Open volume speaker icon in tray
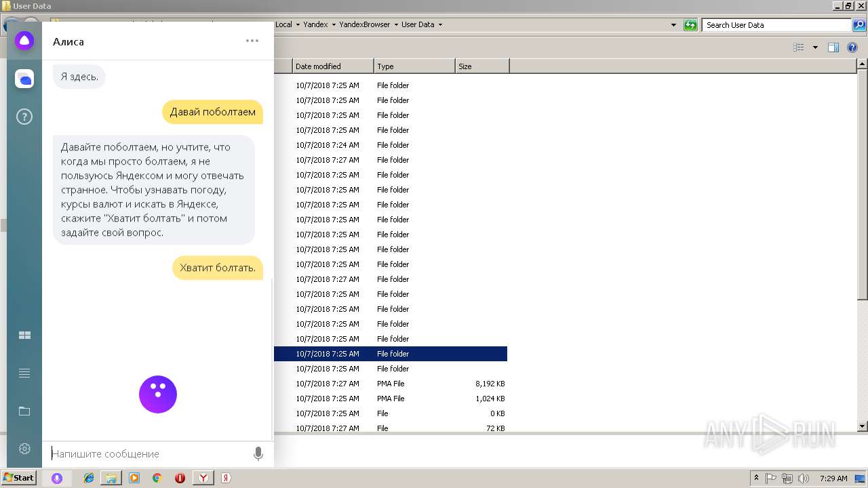The width and height of the screenshot is (868, 488). click(804, 478)
